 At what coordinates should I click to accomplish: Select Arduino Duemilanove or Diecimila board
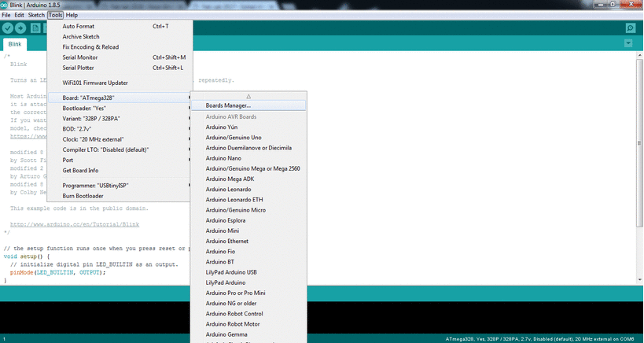[248, 147]
